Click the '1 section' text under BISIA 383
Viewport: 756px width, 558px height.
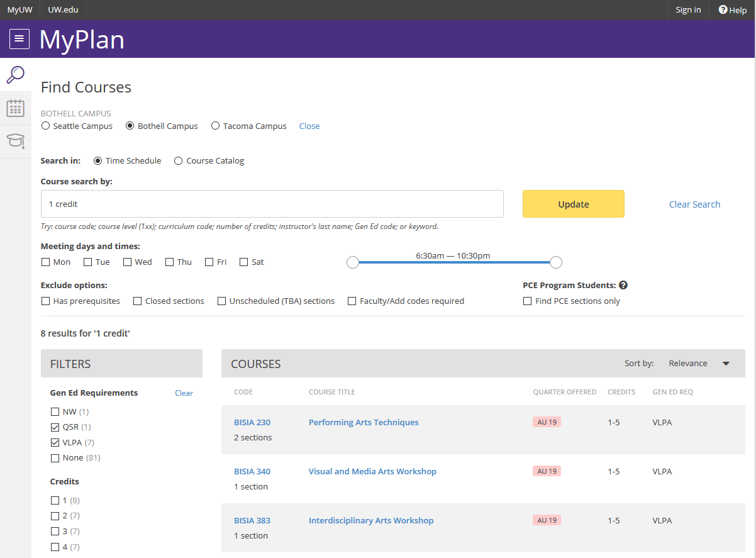(251, 536)
